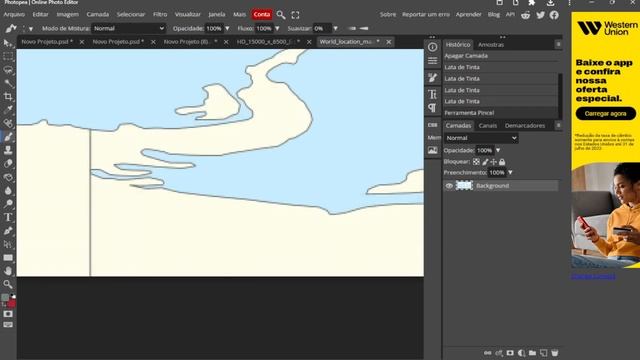Toggle lock all for layer
Screen dimensions: 640x360
(502, 162)
